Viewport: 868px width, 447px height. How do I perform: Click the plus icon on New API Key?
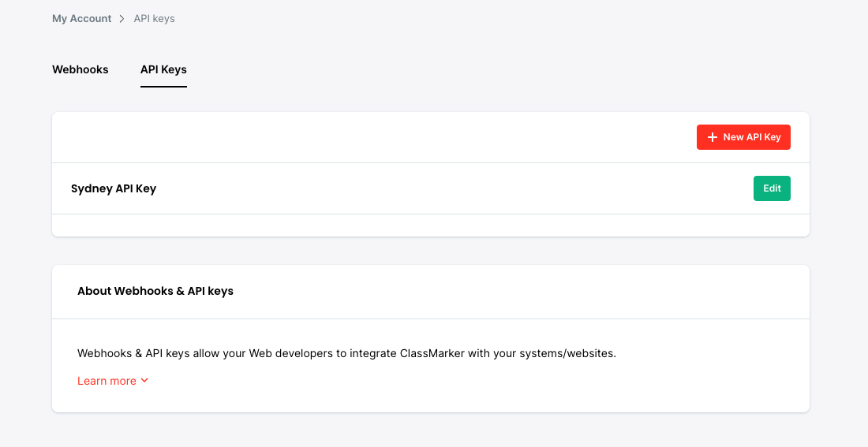pyautogui.click(x=713, y=137)
